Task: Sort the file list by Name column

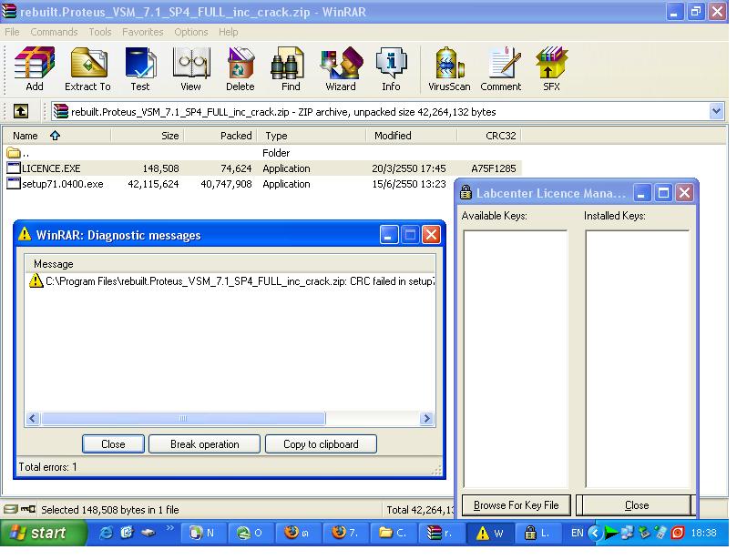Action: (x=56, y=136)
